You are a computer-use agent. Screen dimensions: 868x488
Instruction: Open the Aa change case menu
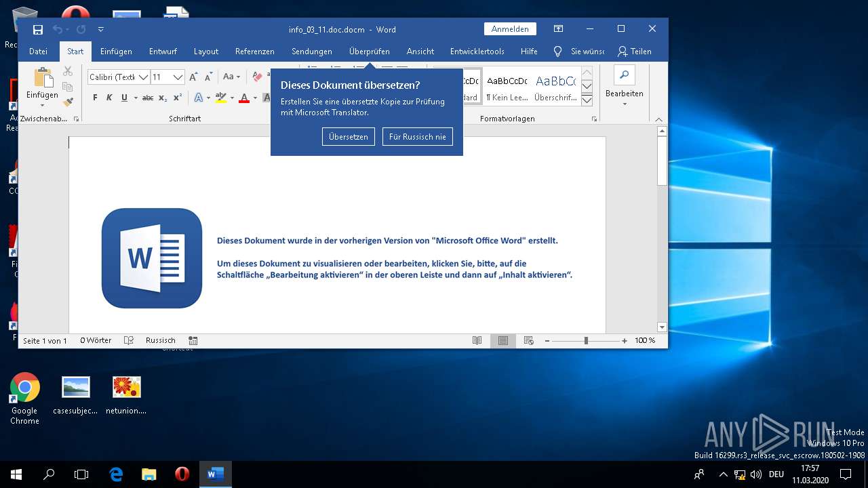[231, 77]
